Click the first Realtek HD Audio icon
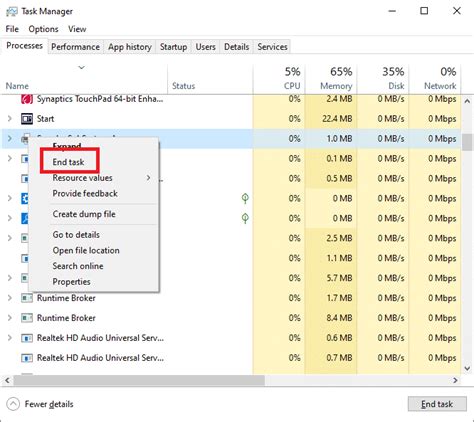This screenshot has height=422, width=474. point(27,338)
